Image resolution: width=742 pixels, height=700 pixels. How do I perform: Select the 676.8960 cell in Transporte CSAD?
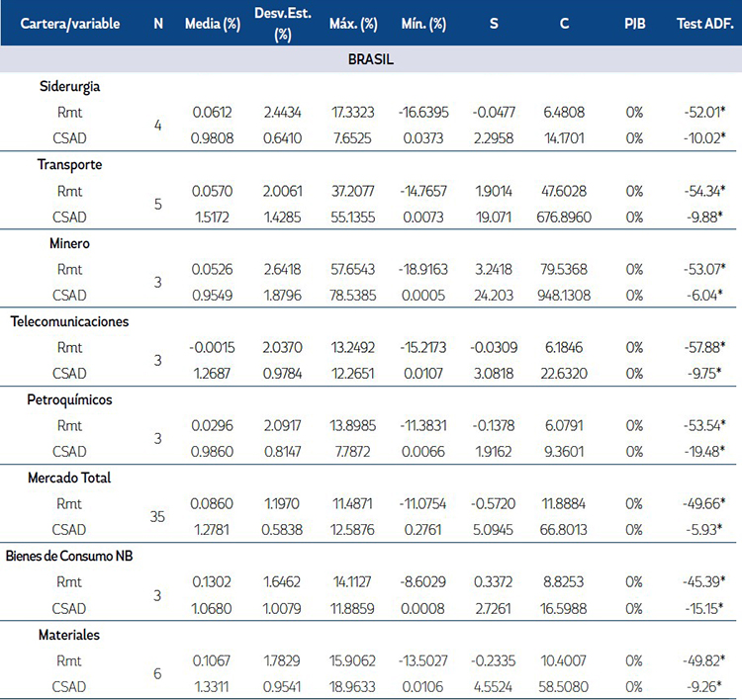pos(564,217)
